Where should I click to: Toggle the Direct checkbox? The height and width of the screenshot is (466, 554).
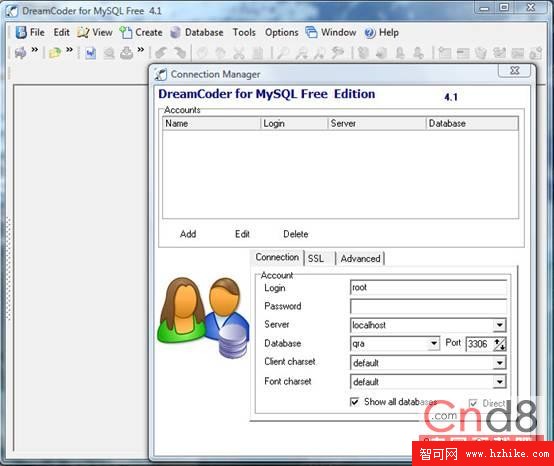pos(473,403)
